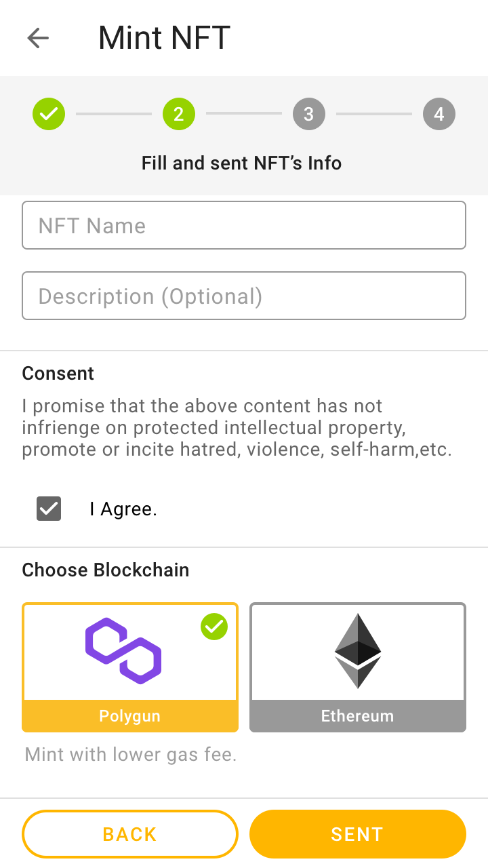488x868 pixels.
Task: Select the Ethereum blockchain icon
Action: pos(357,650)
